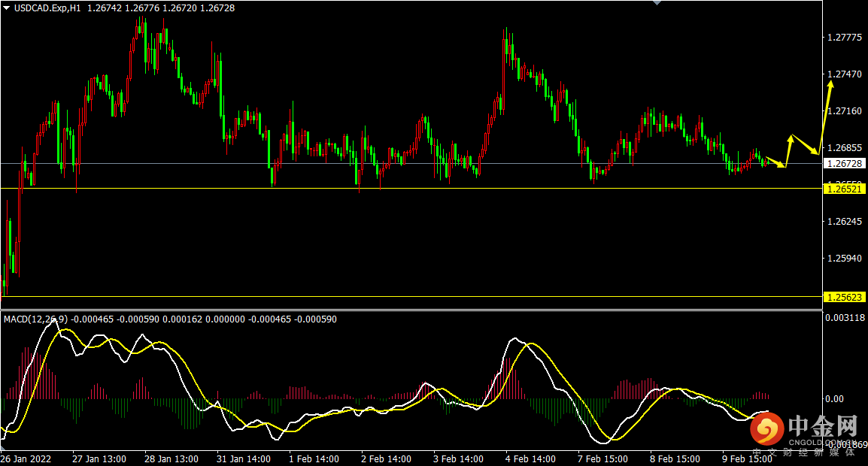Click the 1.27775 price scale label
This screenshot has height=466, width=868.
844,37
